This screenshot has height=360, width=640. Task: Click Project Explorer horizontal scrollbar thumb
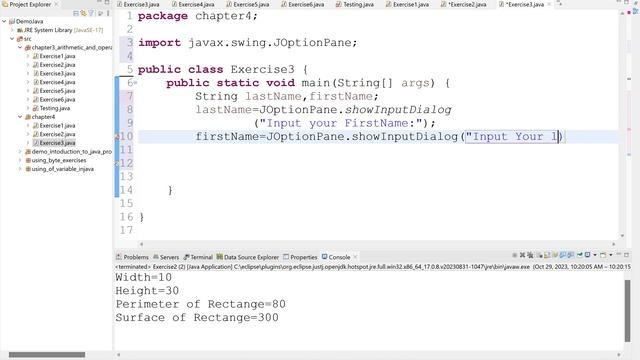(47, 355)
